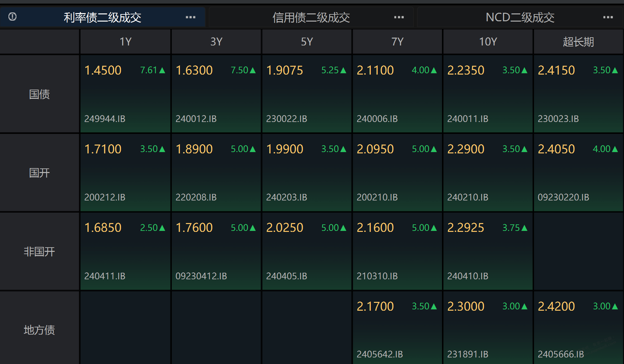This screenshot has width=624, height=364.
Task: Open the 地方债 超长期 yield 2.4200
Action: [556, 306]
